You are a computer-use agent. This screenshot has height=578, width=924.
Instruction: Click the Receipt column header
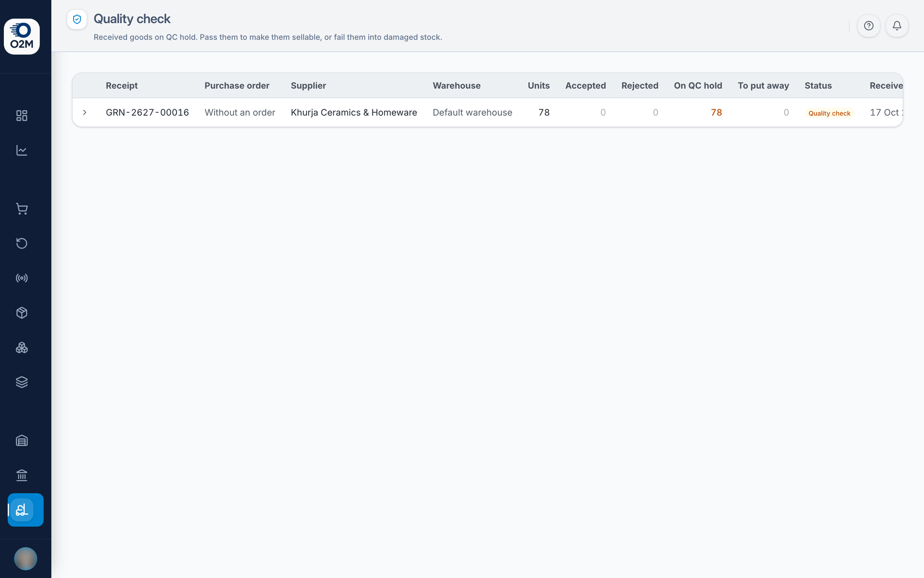122,85
